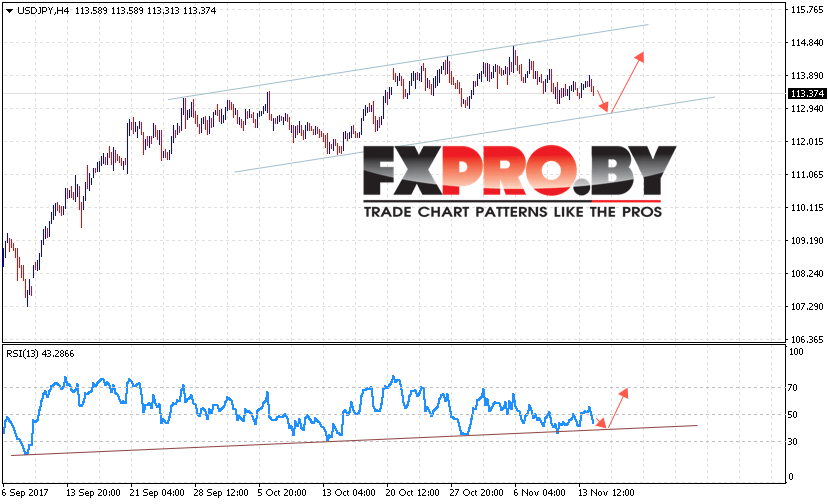Click the RSI 30 level label

pyautogui.click(x=793, y=442)
